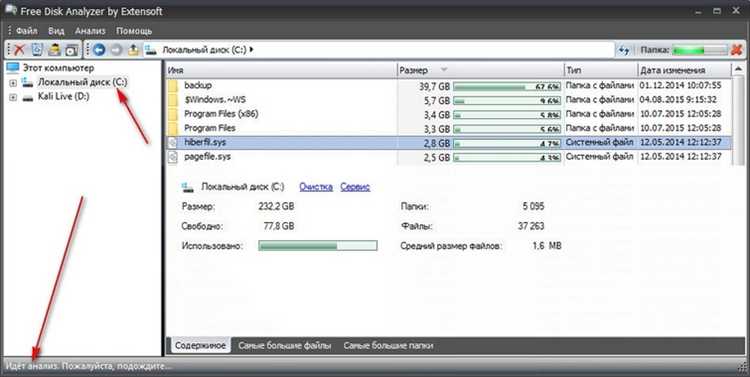Click the hiberfil.sys file icon
Screen dimensions: 750x377
coord(173,143)
